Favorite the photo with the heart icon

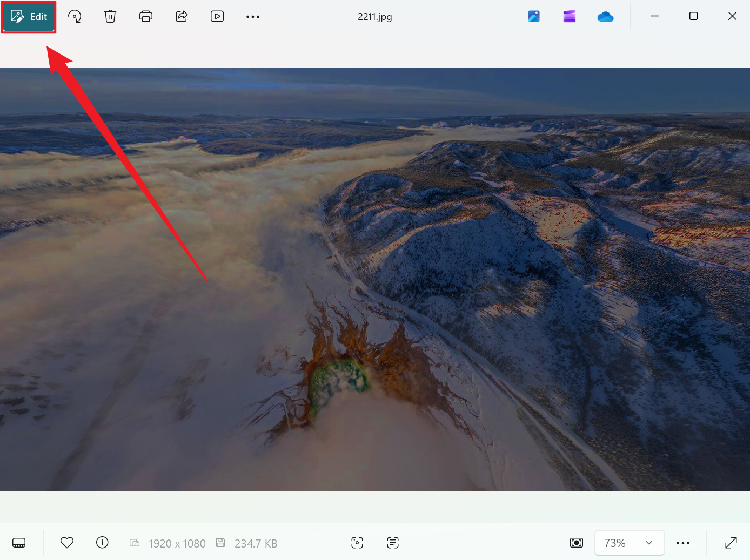click(x=67, y=543)
